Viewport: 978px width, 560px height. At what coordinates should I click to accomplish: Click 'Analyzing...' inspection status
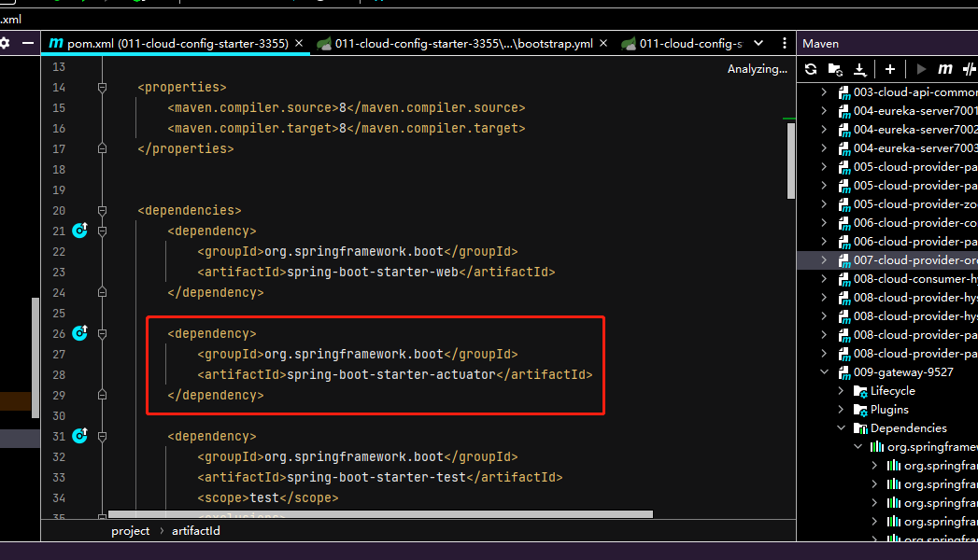coord(758,69)
